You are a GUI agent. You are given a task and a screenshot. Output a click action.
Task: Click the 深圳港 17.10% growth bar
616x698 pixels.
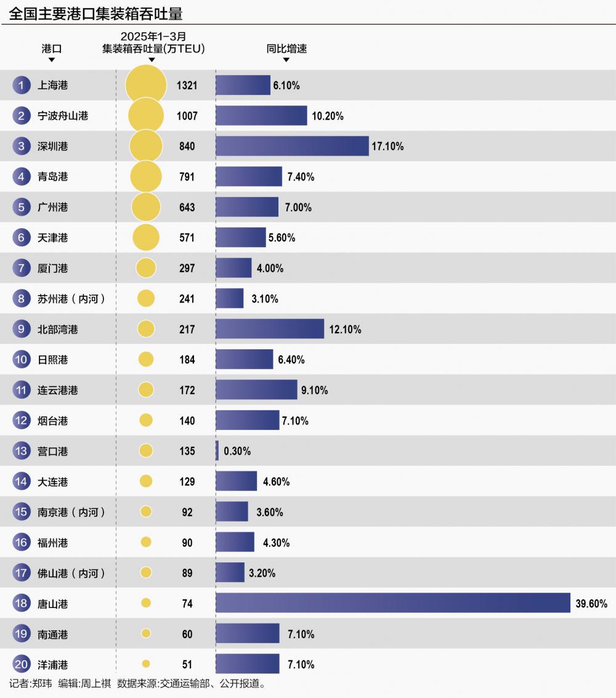coord(292,146)
